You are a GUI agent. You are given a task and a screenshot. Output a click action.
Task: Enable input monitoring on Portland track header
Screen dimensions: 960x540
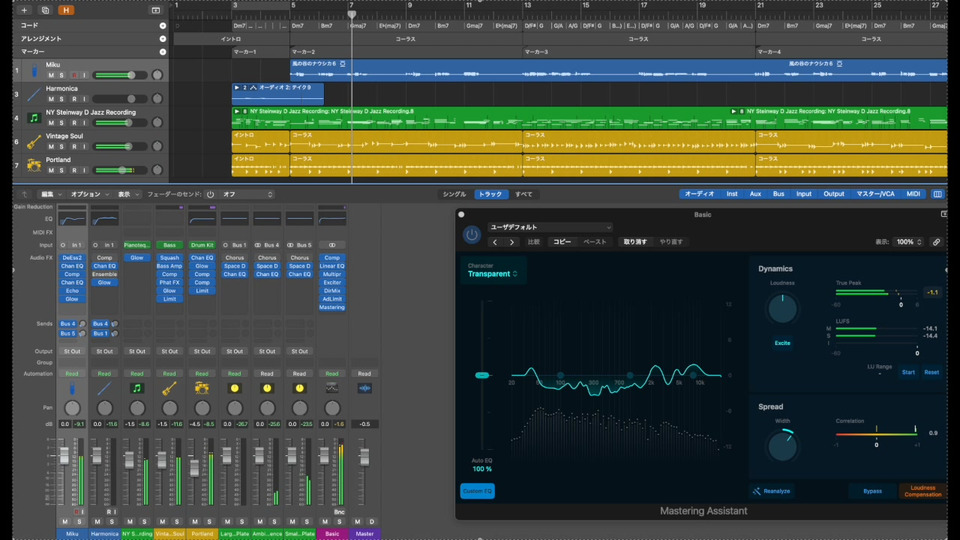tap(84, 171)
